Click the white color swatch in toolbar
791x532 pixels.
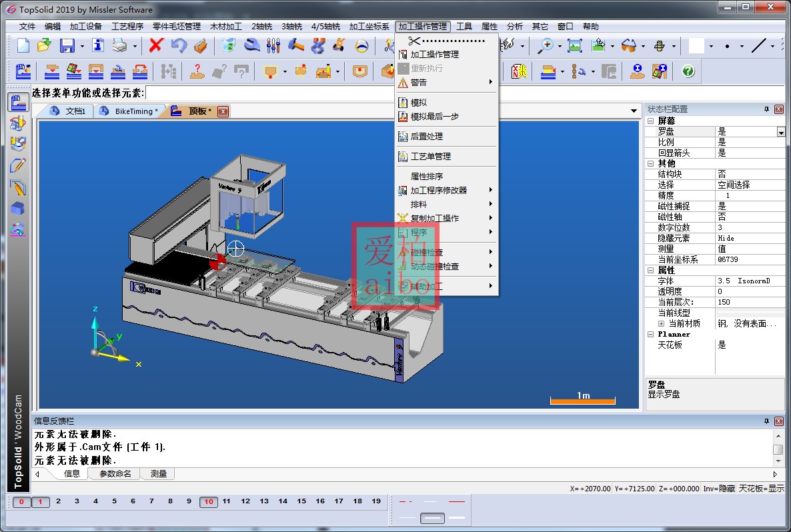click(696, 45)
